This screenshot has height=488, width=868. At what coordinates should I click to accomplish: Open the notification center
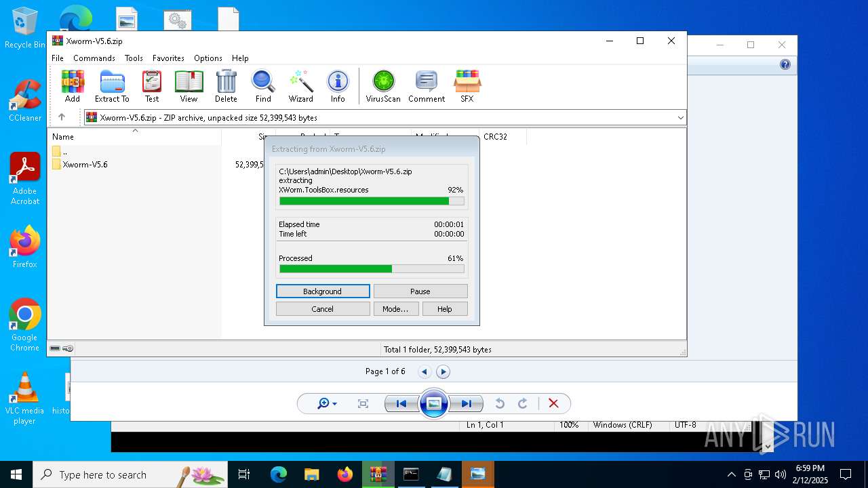tap(846, 474)
